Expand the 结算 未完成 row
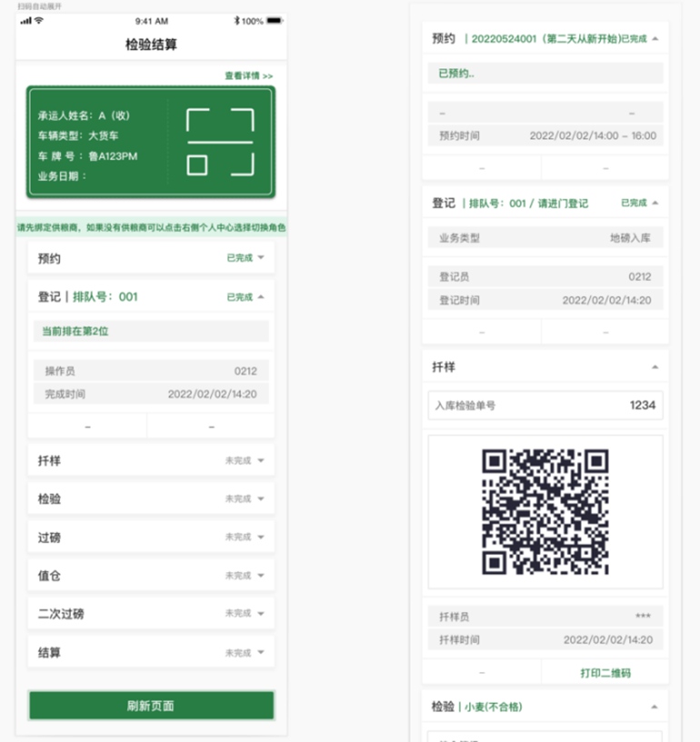The width and height of the screenshot is (700, 742). click(151, 653)
